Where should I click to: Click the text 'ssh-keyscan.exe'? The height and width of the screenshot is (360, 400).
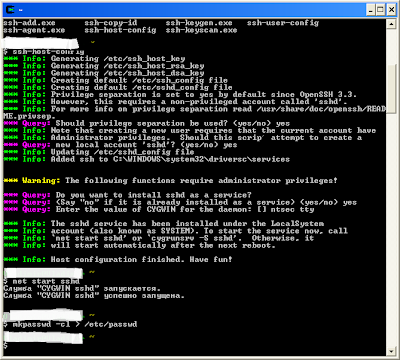201,30
